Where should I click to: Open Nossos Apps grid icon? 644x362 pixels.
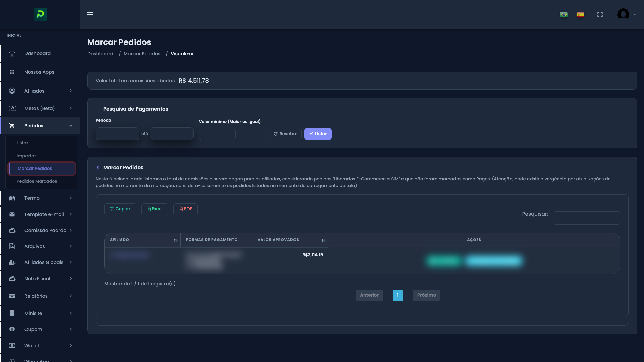12,72
